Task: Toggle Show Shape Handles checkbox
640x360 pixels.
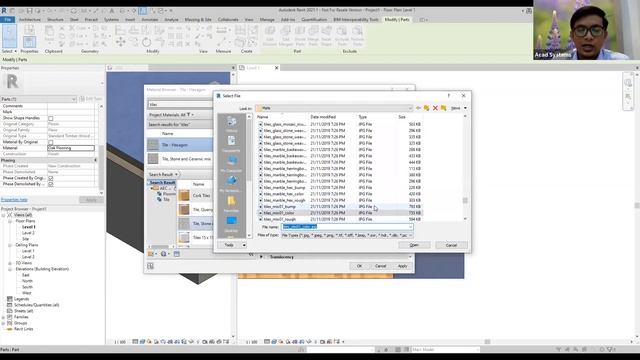Action: click(x=51, y=118)
